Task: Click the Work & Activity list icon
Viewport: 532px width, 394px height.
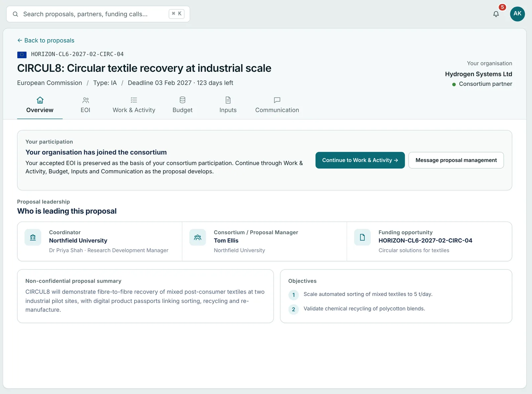Action: click(x=134, y=100)
